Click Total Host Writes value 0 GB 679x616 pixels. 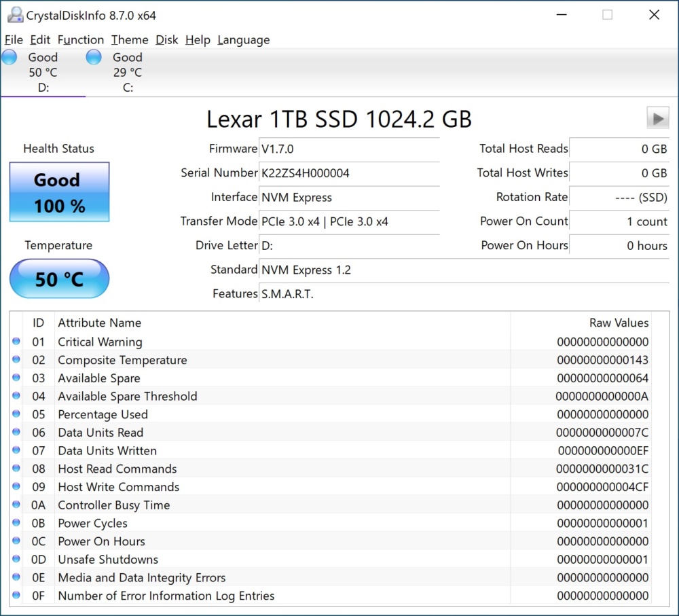619,173
